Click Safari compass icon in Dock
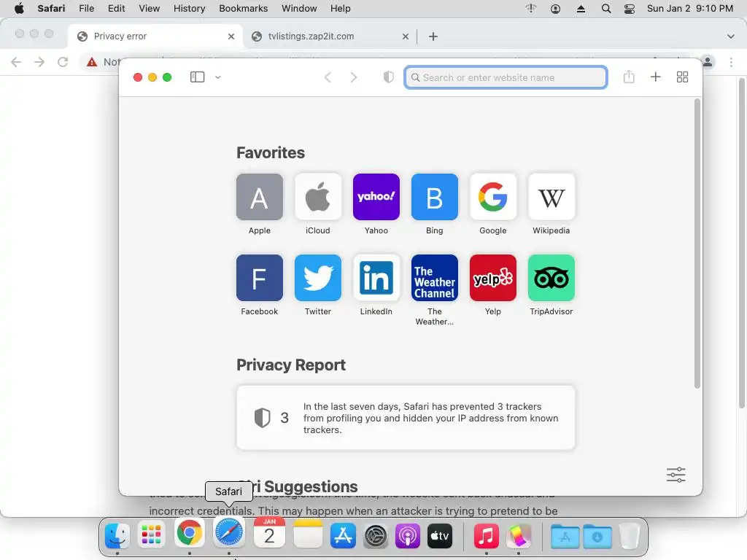 [229, 532]
